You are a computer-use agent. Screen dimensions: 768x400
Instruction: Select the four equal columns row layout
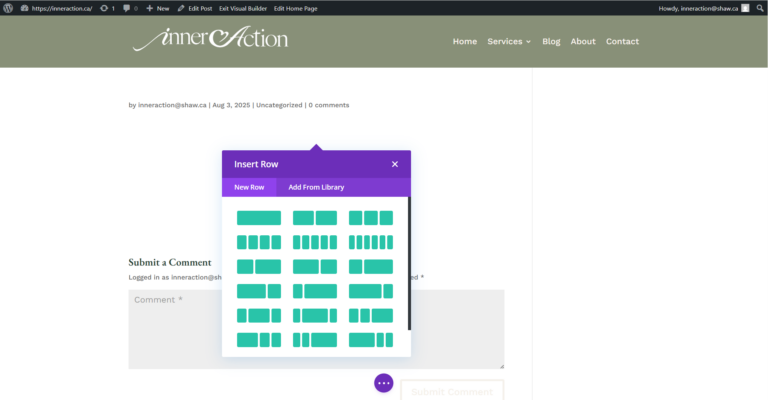[x=259, y=242]
